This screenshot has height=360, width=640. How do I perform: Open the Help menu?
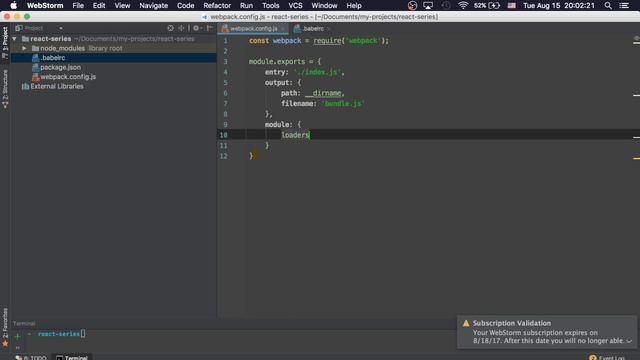click(x=354, y=6)
